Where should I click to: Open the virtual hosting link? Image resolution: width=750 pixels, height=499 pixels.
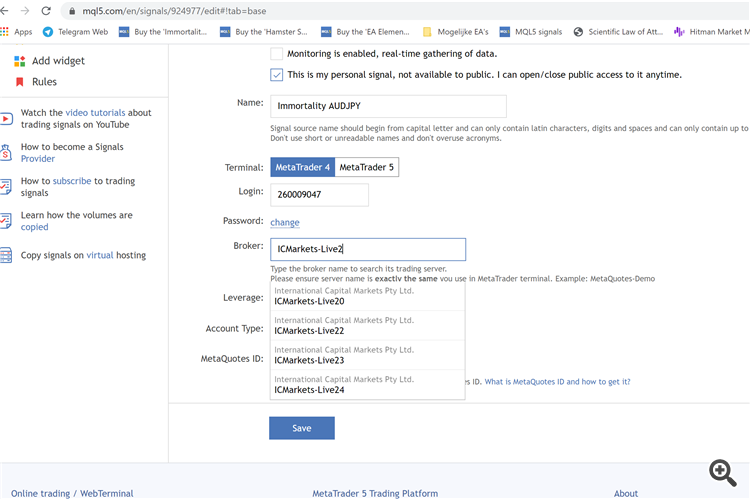[x=99, y=255]
